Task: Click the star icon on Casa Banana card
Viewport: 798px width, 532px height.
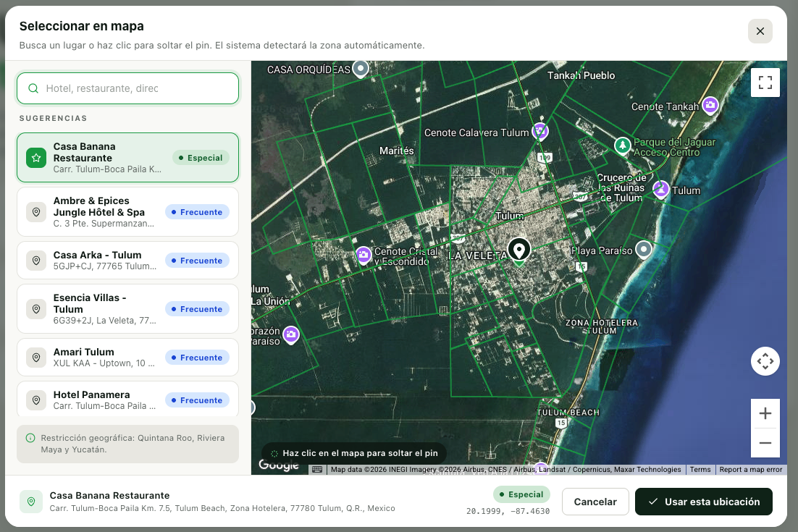Action: [x=36, y=158]
